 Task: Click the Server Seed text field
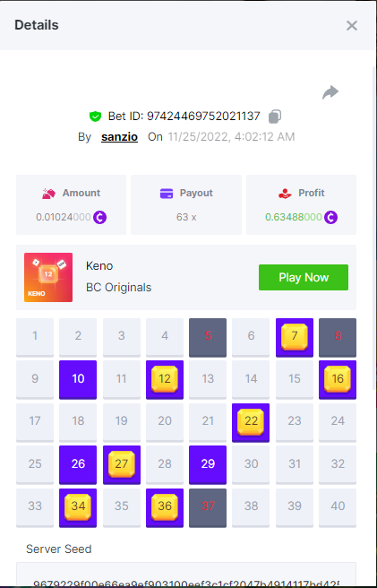coord(186,575)
